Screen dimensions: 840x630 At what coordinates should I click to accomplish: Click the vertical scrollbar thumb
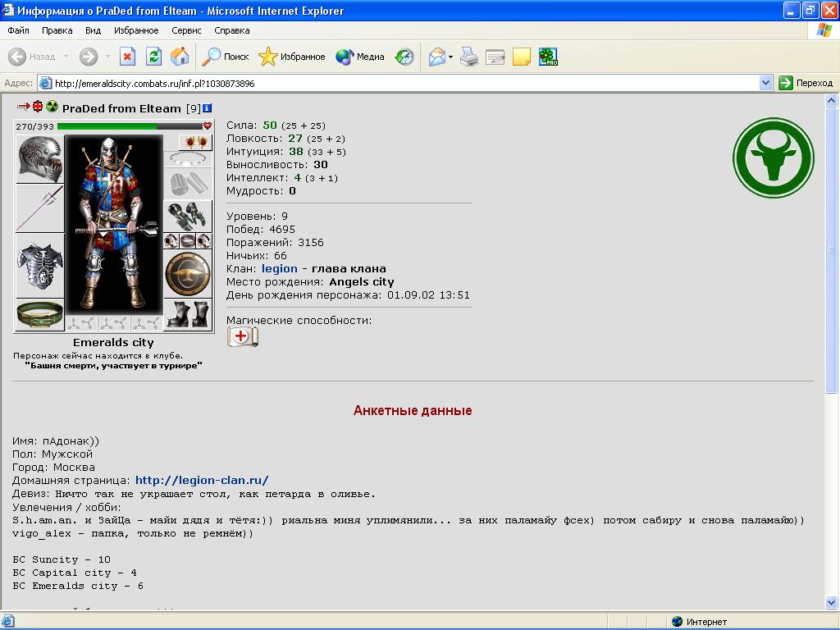(x=832, y=249)
